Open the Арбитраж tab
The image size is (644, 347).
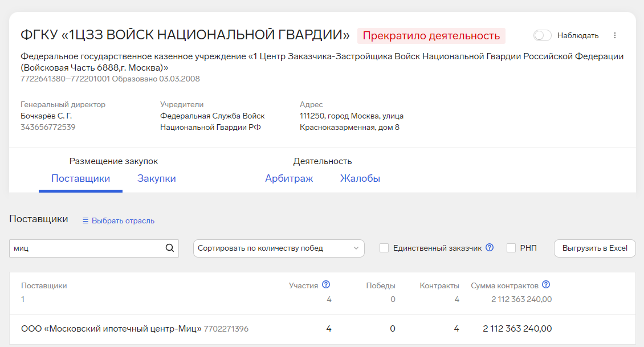289,179
